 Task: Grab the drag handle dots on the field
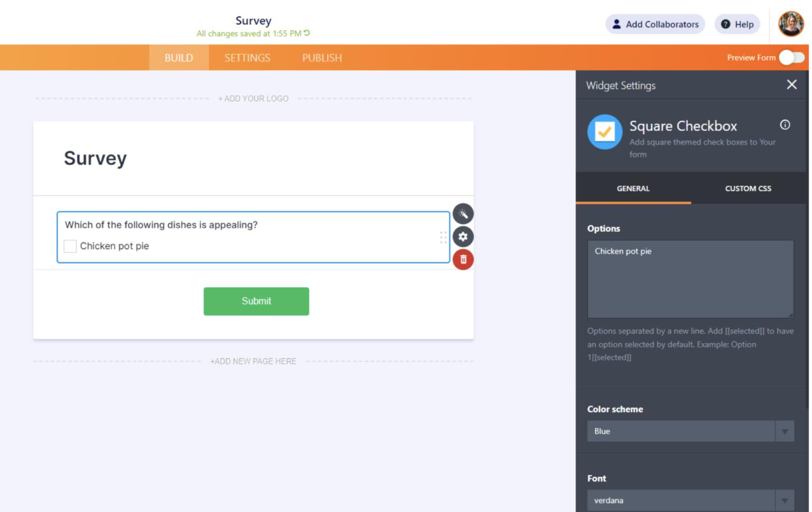[443, 237]
